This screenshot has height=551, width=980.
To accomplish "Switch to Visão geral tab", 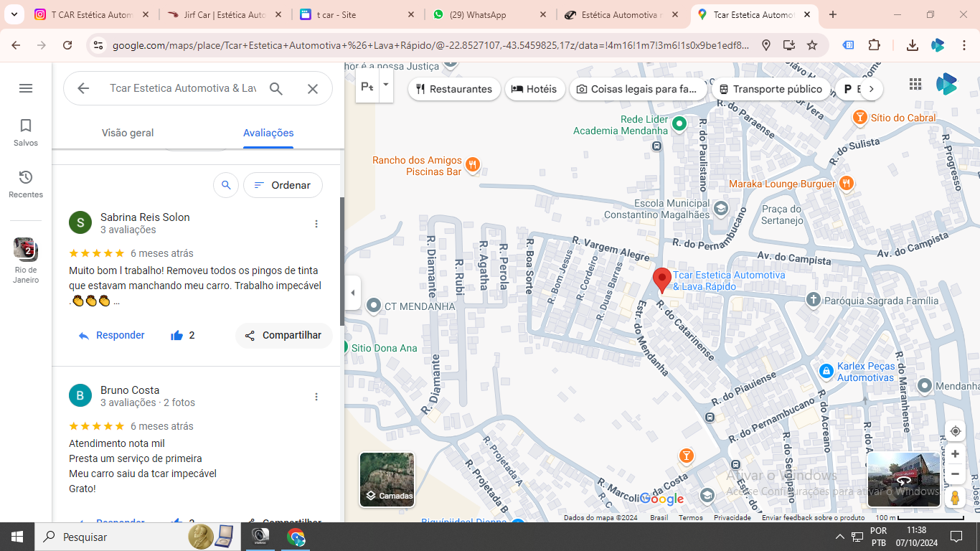I will pos(128,133).
